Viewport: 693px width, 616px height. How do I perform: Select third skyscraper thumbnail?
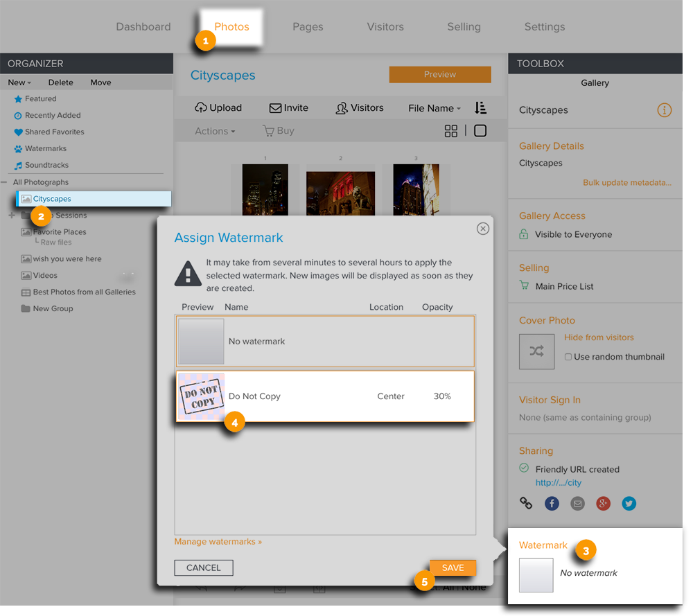[416, 190]
